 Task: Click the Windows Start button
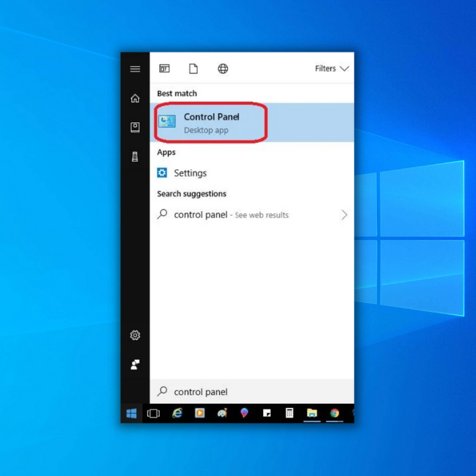[131, 413]
